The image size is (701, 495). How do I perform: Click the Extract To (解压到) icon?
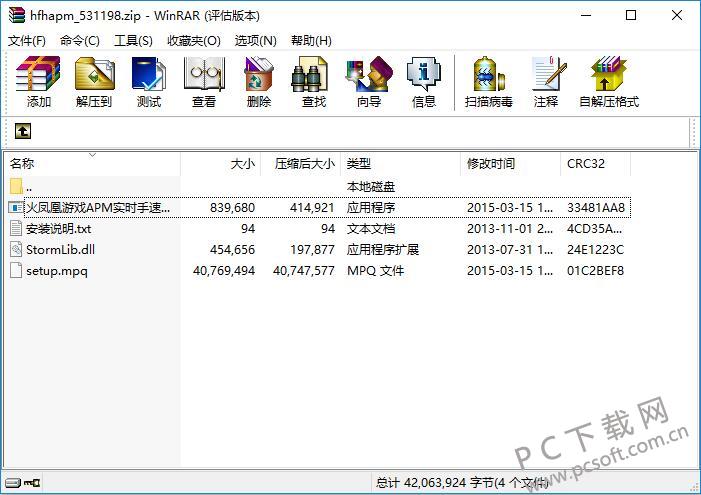94,81
